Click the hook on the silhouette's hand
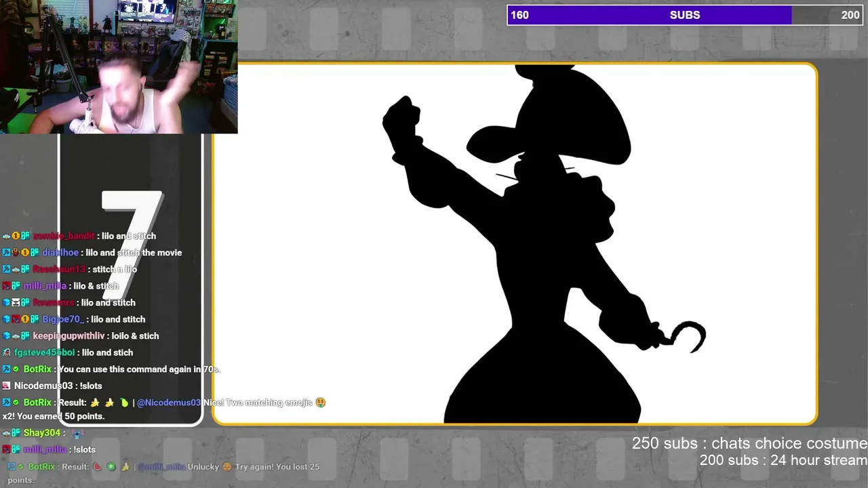 pos(686,336)
